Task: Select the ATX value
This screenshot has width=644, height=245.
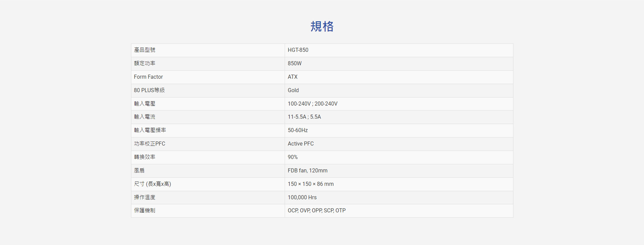Action: tap(293, 77)
